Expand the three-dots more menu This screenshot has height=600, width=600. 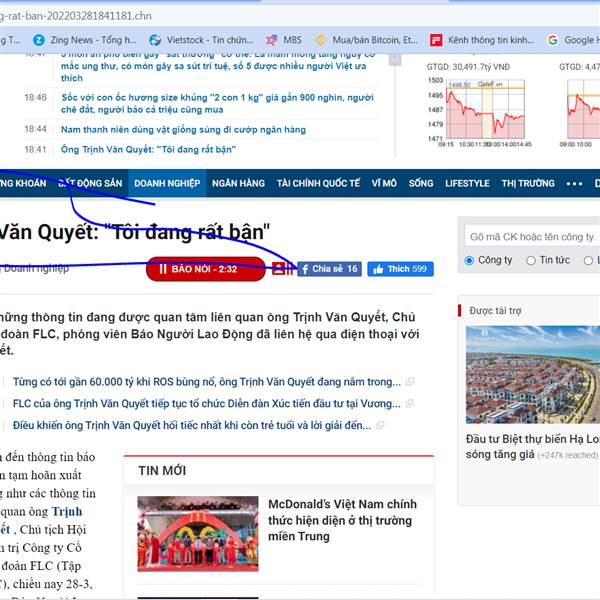click(574, 184)
